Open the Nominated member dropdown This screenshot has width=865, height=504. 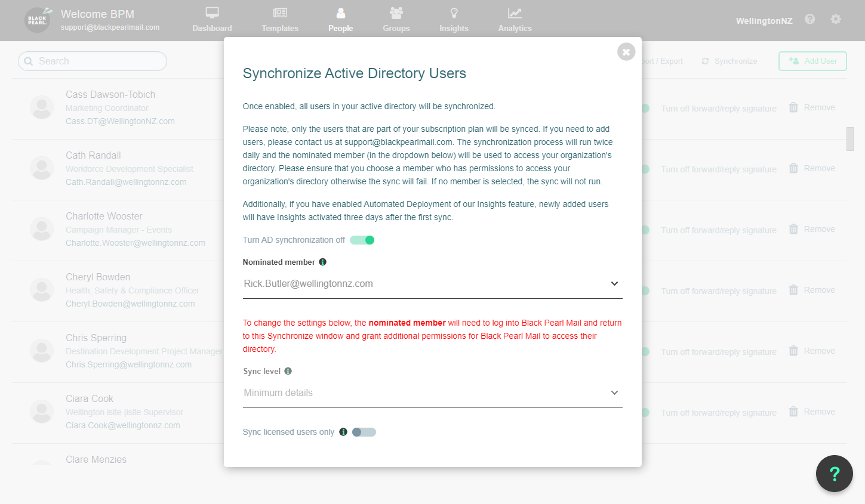[x=614, y=283]
